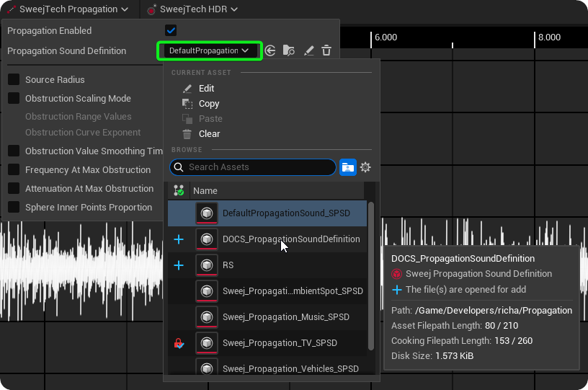Click the DefaultPropagationSound_SPSD thumbnail
This screenshot has width=588, height=390.
(x=207, y=213)
